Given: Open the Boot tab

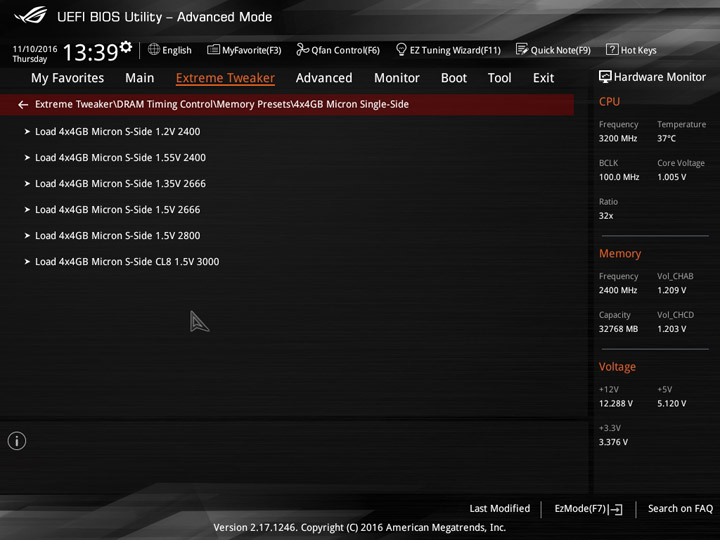Looking at the screenshot, I should (454, 78).
